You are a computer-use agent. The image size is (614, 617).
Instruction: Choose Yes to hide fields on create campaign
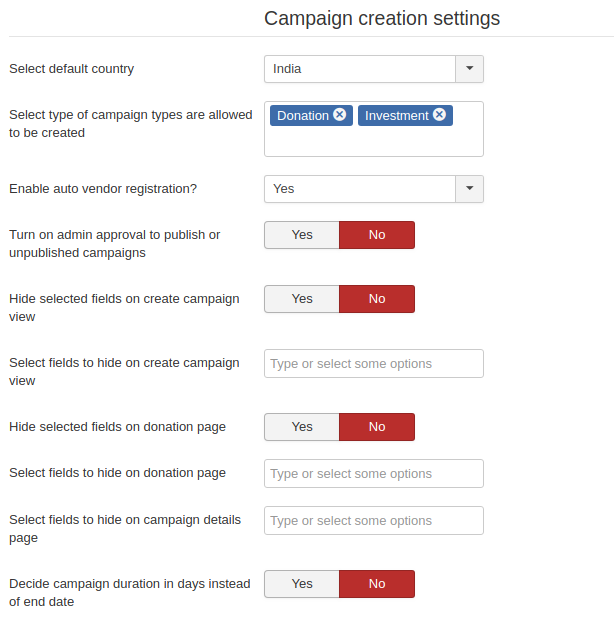pos(302,299)
